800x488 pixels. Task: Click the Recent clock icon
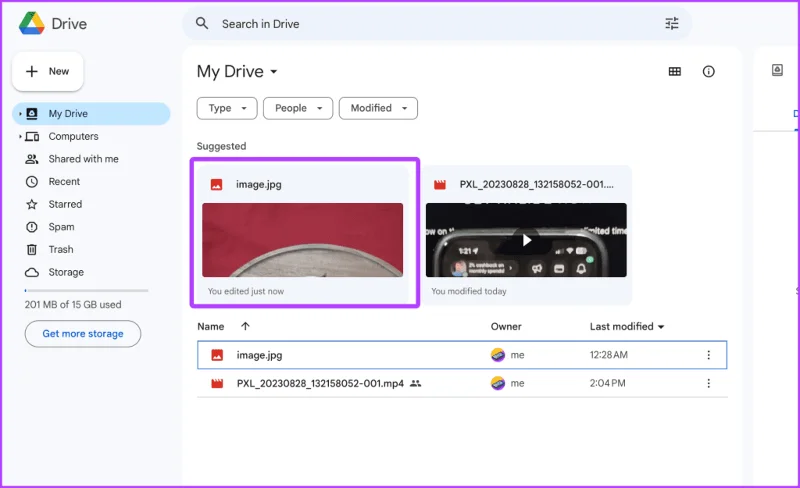tap(32, 182)
